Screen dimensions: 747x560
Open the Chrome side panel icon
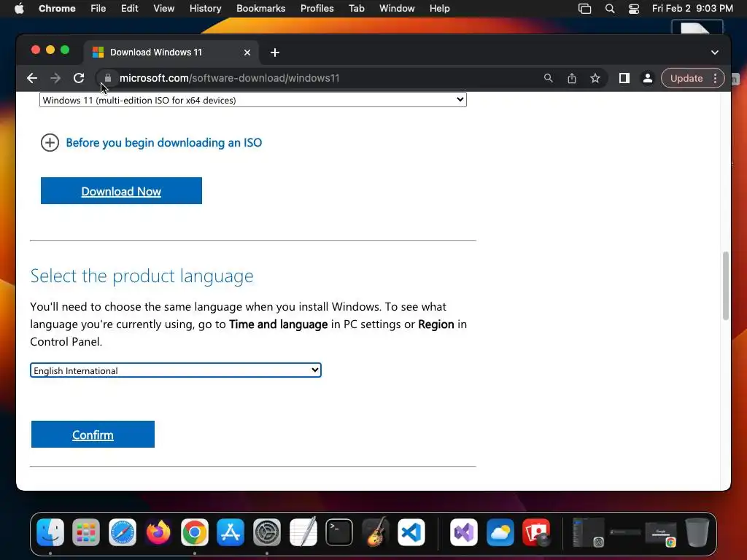click(624, 78)
